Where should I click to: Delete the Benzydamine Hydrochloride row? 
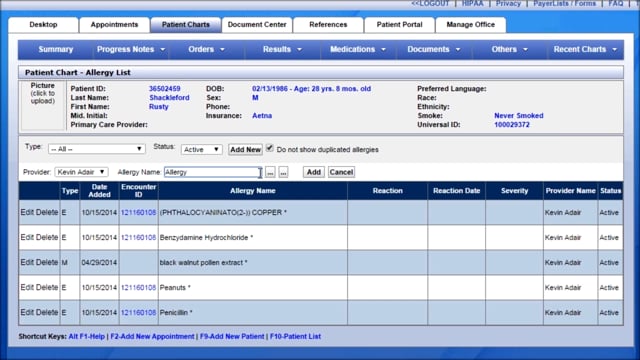pos(47,237)
